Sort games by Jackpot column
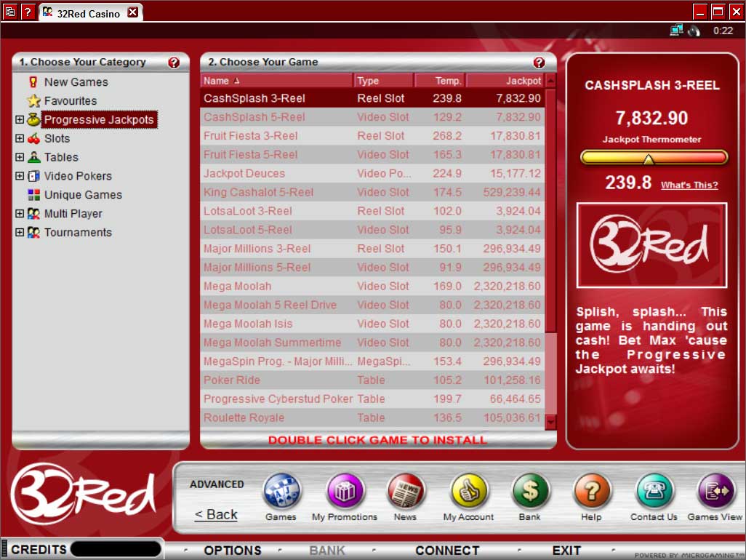Viewport: 746px width, 560px height. tap(505, 81)
